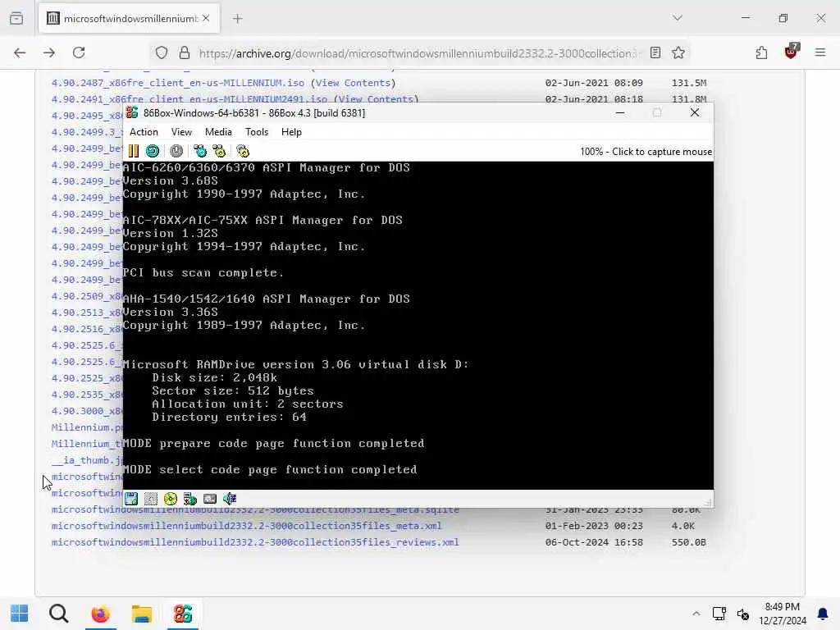The width and height of the screenshot is (840, 630).
Task: Open the View menu in 86Box
Action: [x=181, y=132]
